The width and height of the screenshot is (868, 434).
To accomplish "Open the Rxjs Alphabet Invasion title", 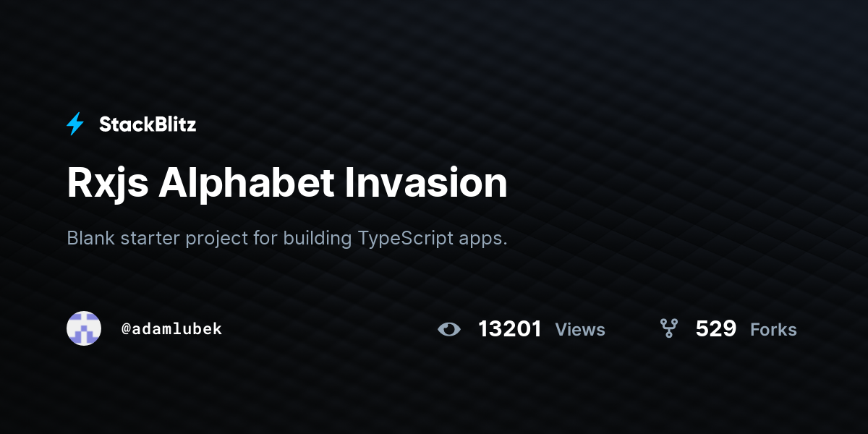I will [x=287, y=184].
